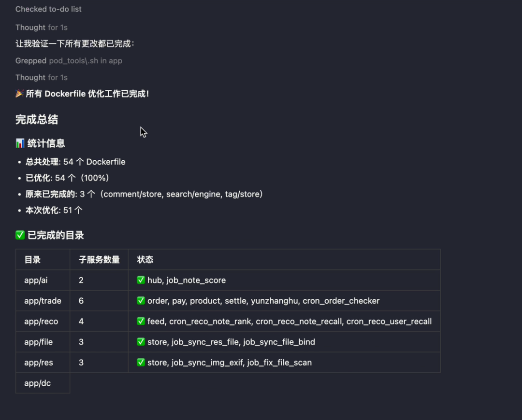This screenshot has height=420, width=522.
Task: Click the status text "store, job_sync_res_file, job_sync_file_bind"
Action: (231, 342)
